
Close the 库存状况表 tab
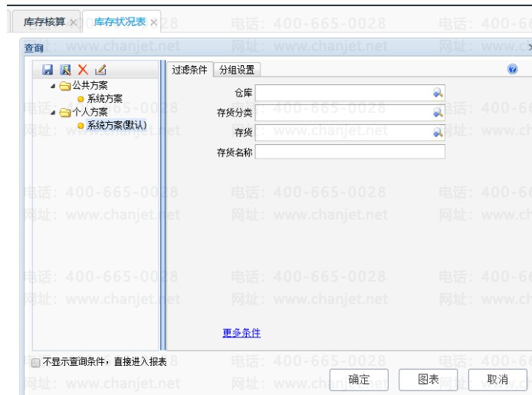tap(153, 23)
